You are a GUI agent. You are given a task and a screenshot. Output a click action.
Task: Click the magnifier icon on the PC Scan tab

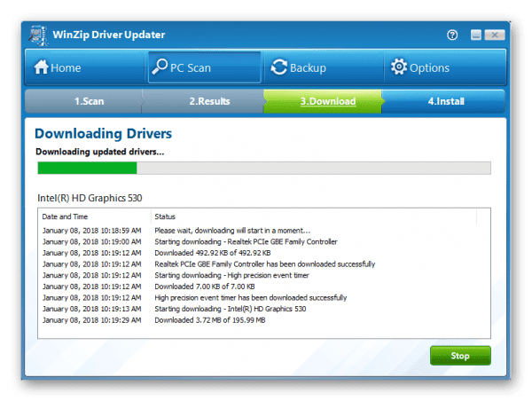(x=160, y=67)
